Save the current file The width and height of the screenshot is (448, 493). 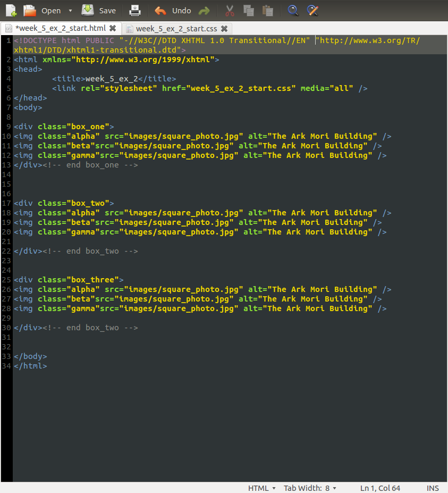(x=99, y=11)
